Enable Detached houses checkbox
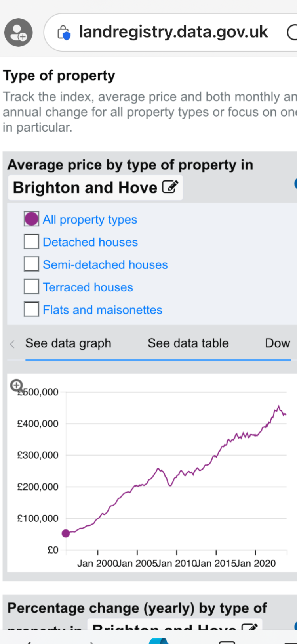297x644 pixels. (x=31, y=241)
